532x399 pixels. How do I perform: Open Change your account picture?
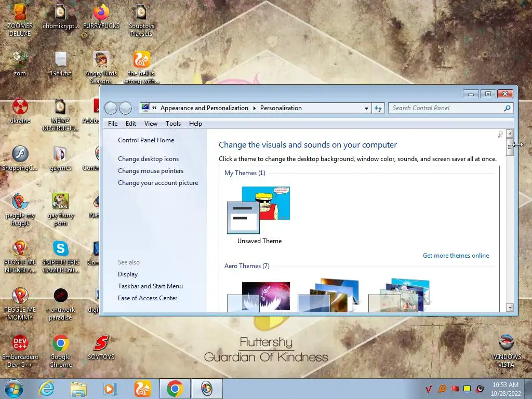(158, 182)
